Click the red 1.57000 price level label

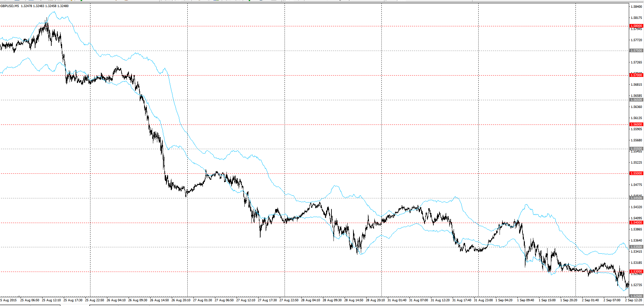(x=636, y=75)
